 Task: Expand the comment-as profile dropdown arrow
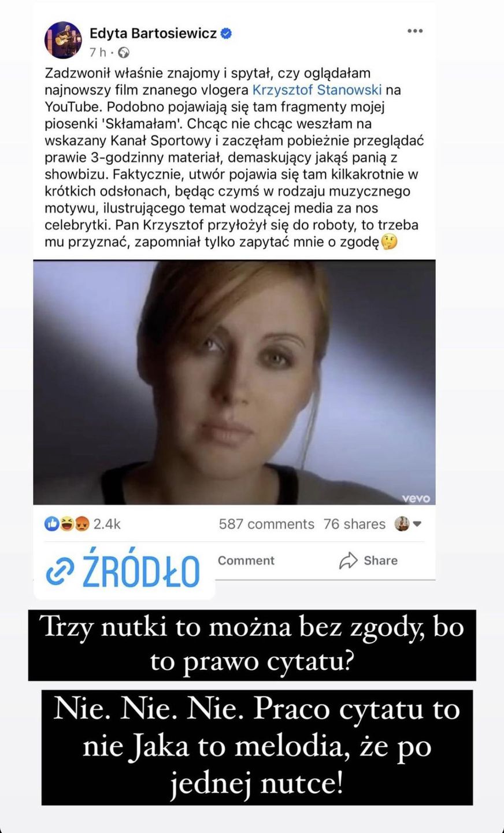(x=417, y=525)
